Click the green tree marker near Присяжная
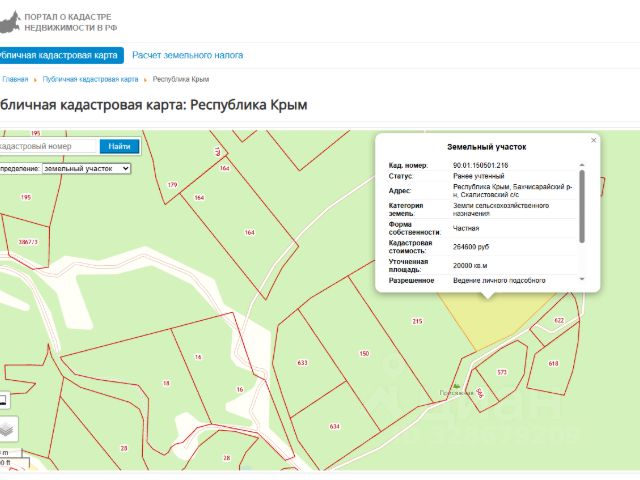 pos(457,386)
